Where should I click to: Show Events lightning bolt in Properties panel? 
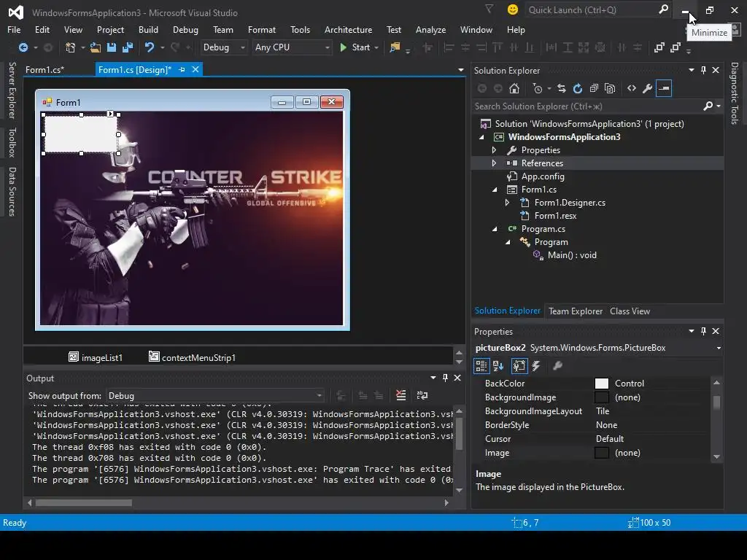click(x=536, y=366)
